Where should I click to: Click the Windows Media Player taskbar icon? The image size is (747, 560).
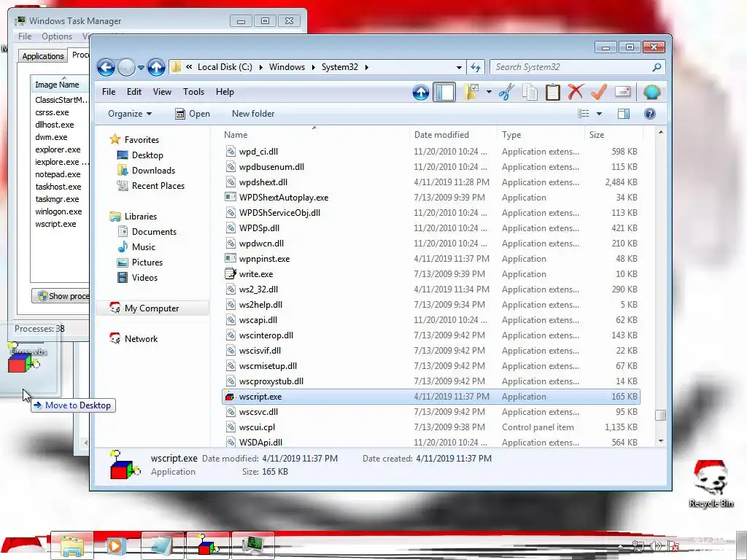pos(115,545)
